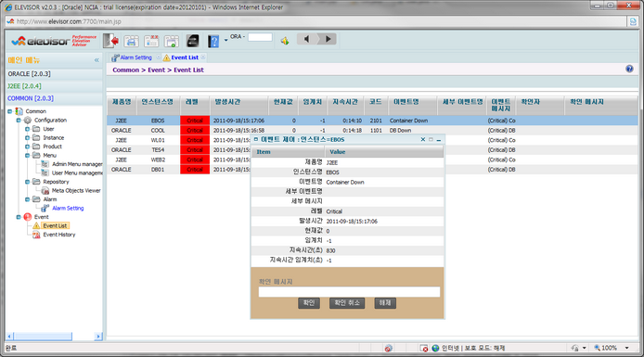
Task: Close the 이벤트 제어 dialog with X
Action: click(x=423, y=139)
